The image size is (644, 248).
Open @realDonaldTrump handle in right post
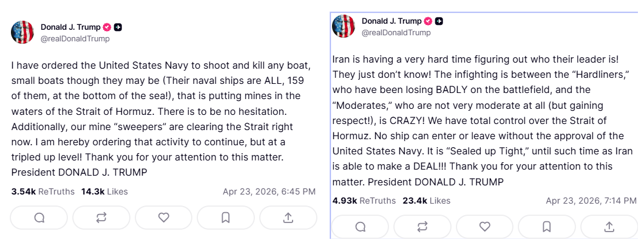click(396, 33)
